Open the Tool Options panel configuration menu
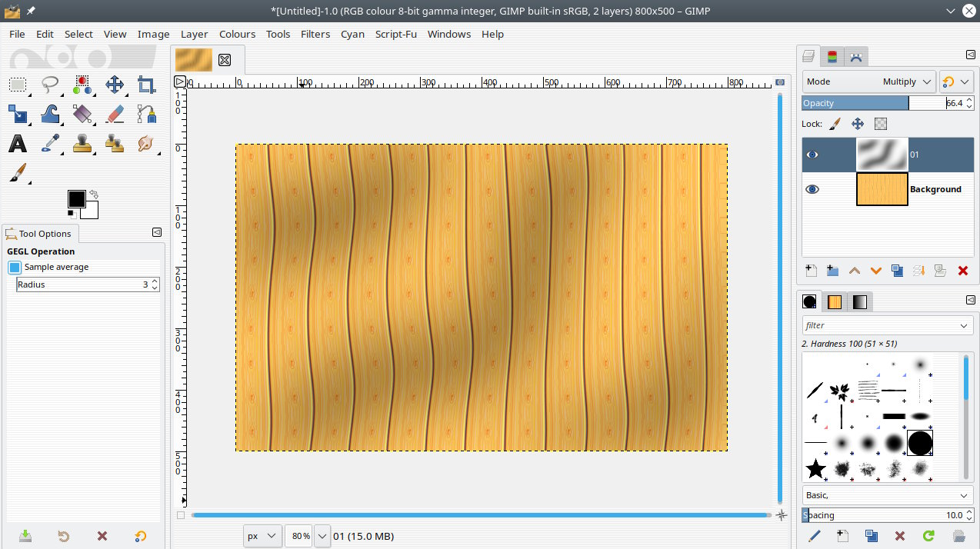980x549 pixels. 157,232
